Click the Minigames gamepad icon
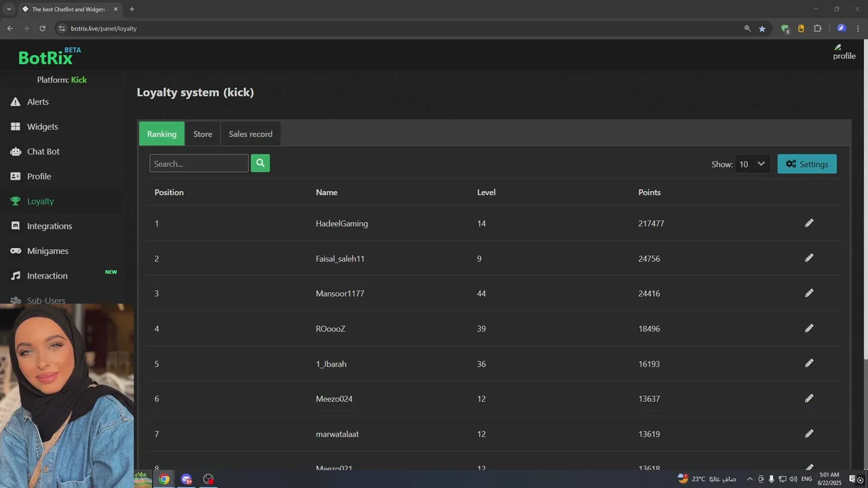The height and width of the screenshot is (488, 868). click(x=15, y=251)
